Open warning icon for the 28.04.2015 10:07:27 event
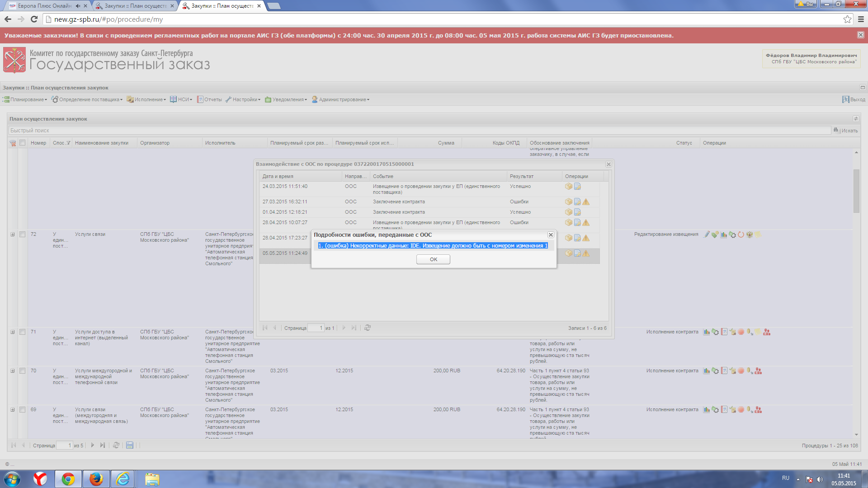The height and width of the screenshot is (488, 868). pyautogui.click(x=586, y=223)
